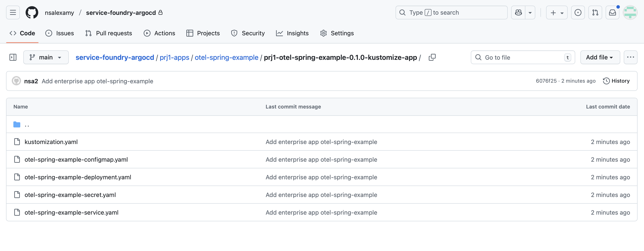
Task: Open nsa2 commit author name
Action: 31,81
